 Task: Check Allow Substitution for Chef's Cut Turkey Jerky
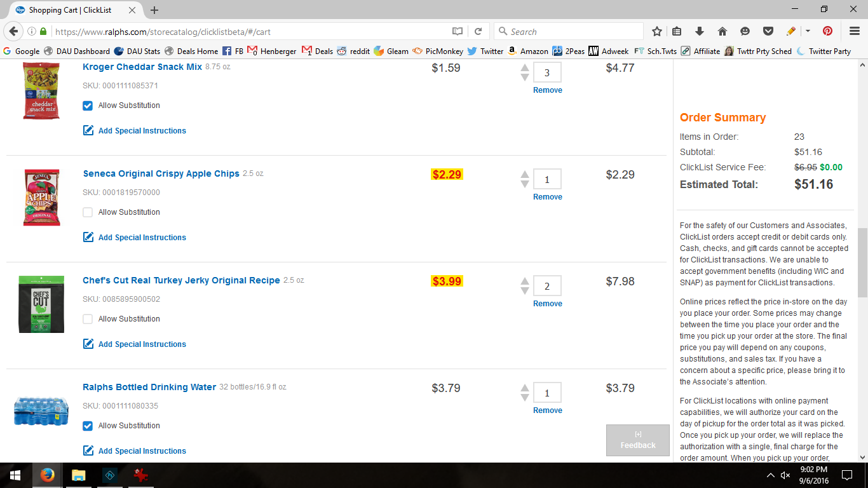coord(88,319)
